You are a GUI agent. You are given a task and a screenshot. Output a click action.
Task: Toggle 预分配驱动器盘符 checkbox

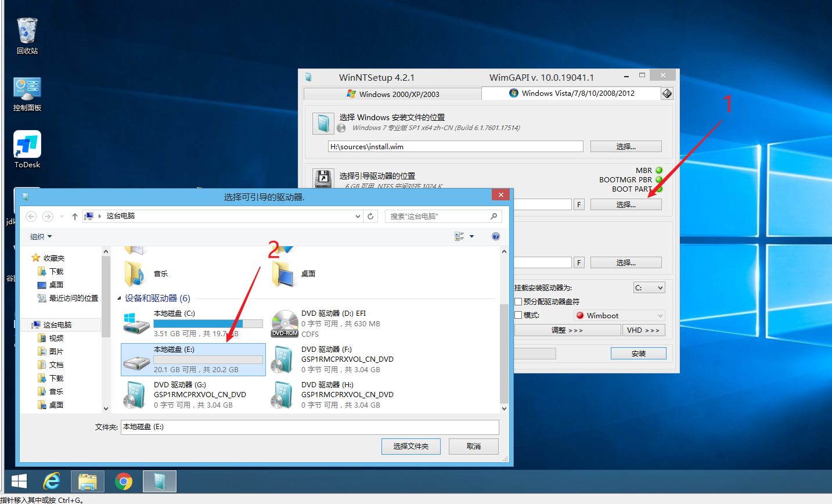tap(518, 301)
